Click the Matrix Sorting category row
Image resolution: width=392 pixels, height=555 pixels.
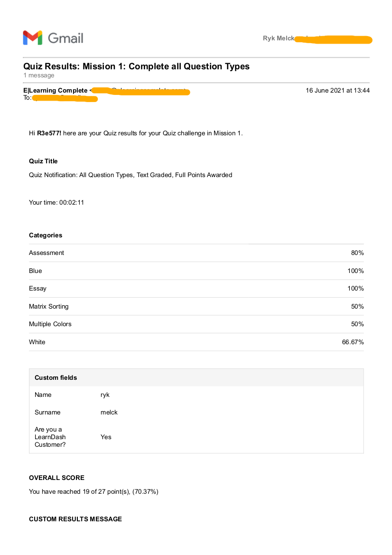pyautogui.click(x=196, y=307)
